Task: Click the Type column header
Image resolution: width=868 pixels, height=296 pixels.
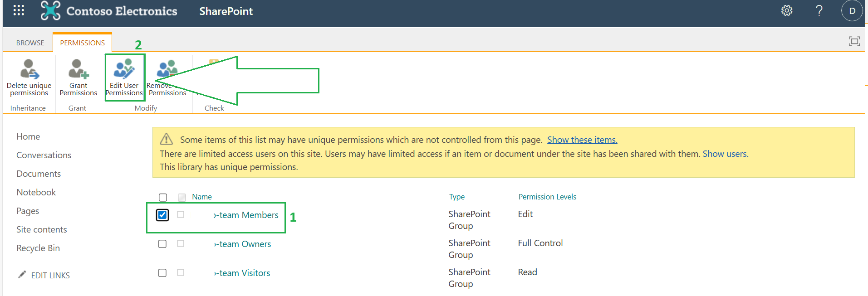Action: [457, 197]
